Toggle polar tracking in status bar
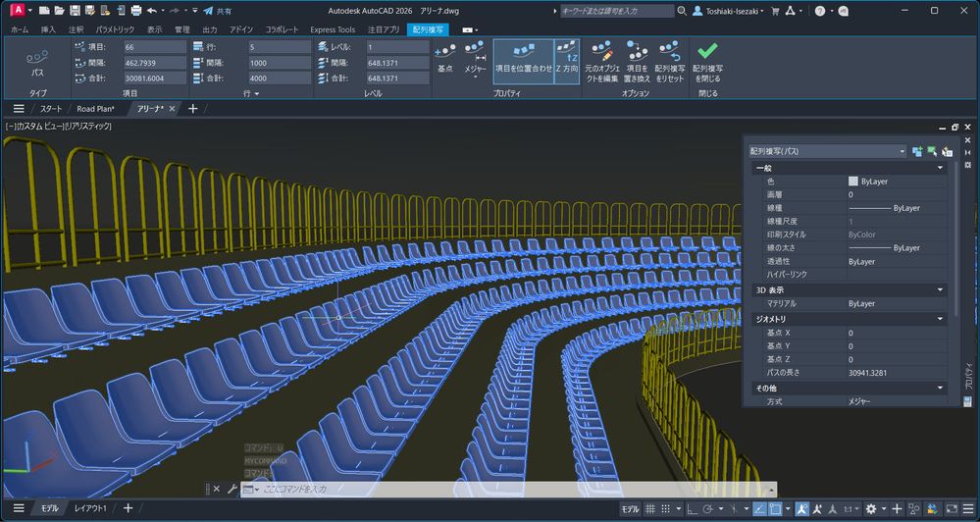This screenshot has height=522, width=980. (708, 509)
